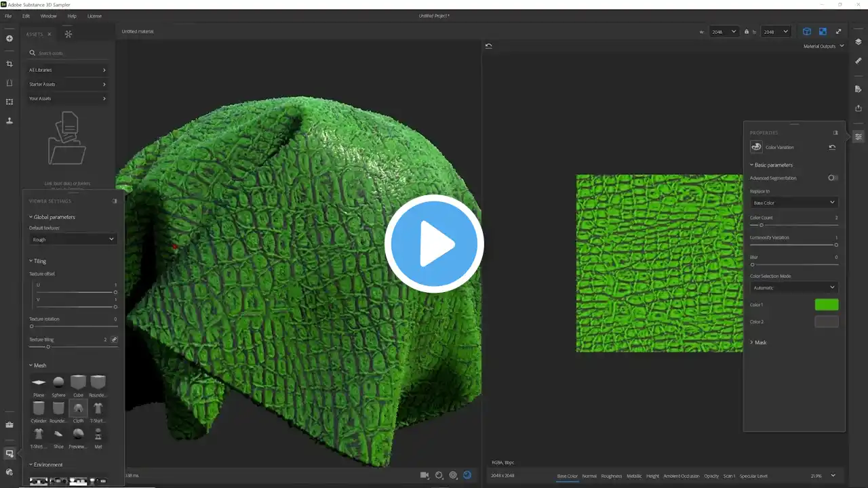Select the Cloth mesh thumbnail
This screenshot has height=488, width=868.
click(x=79, y=407)
